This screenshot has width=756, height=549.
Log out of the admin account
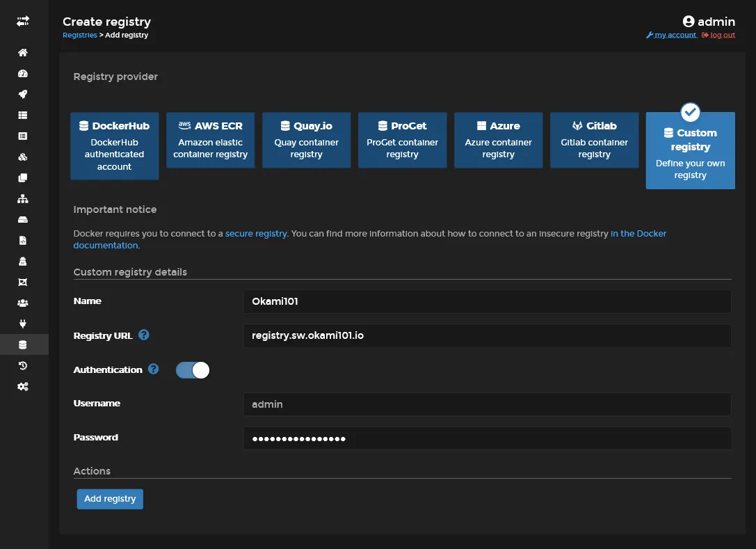[x=721, y=35]
